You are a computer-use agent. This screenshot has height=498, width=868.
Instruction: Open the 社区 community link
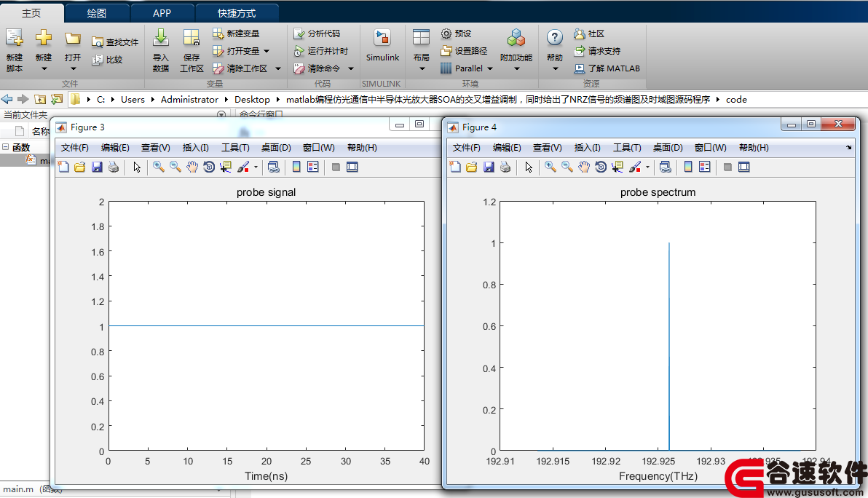[x=589, y=33]
